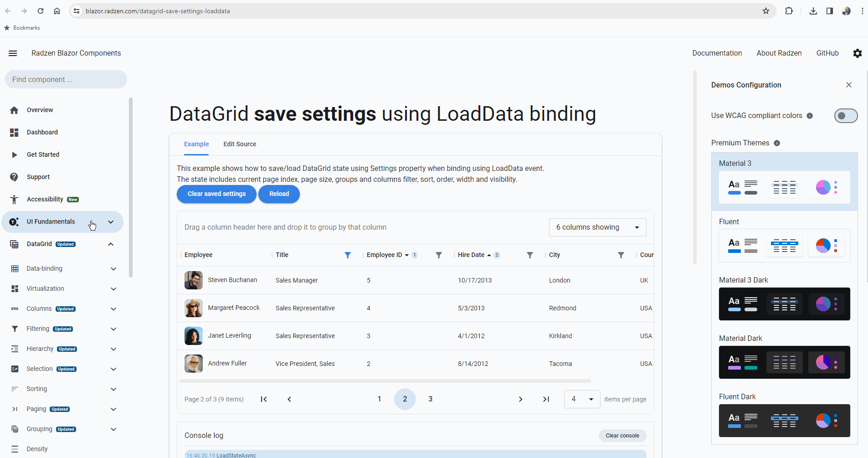Open the Hire Date column filter icon
868x458 pixels.
tap(530, 255)
